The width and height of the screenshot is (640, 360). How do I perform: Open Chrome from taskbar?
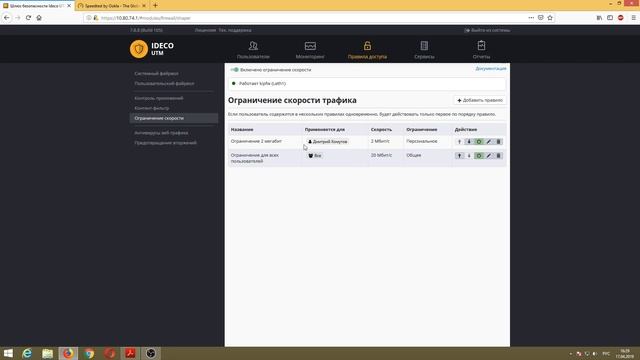[89, 353]
